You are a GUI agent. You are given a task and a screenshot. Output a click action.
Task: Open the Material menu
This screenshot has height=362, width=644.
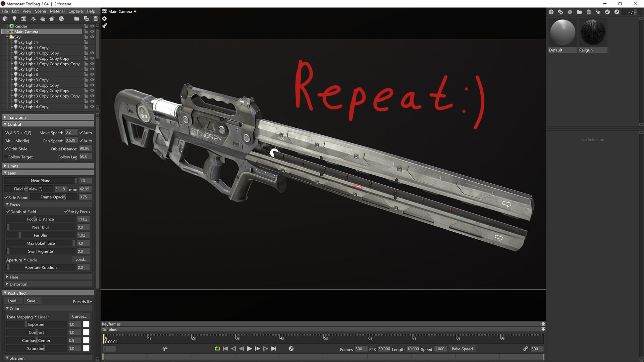tap(57, 11)
